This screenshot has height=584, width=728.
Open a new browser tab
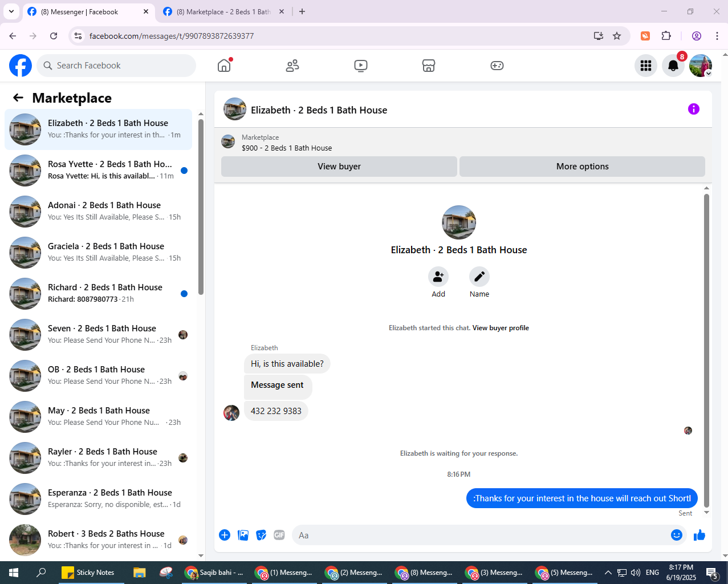[302, 11]
